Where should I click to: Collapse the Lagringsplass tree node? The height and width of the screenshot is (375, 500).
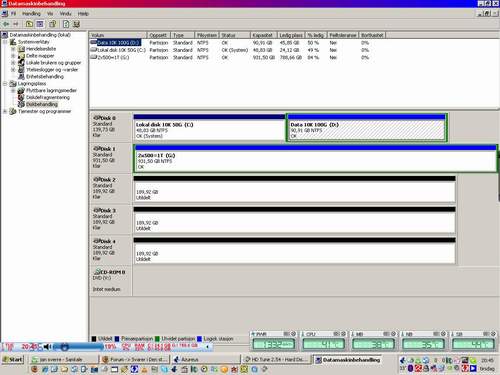point(5,84)
